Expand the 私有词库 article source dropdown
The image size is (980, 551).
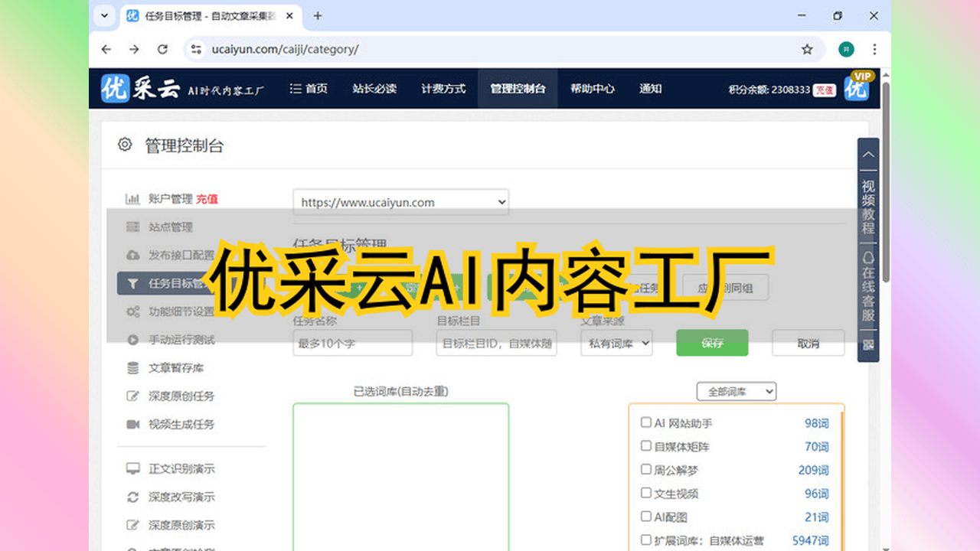tap(616, 344)
